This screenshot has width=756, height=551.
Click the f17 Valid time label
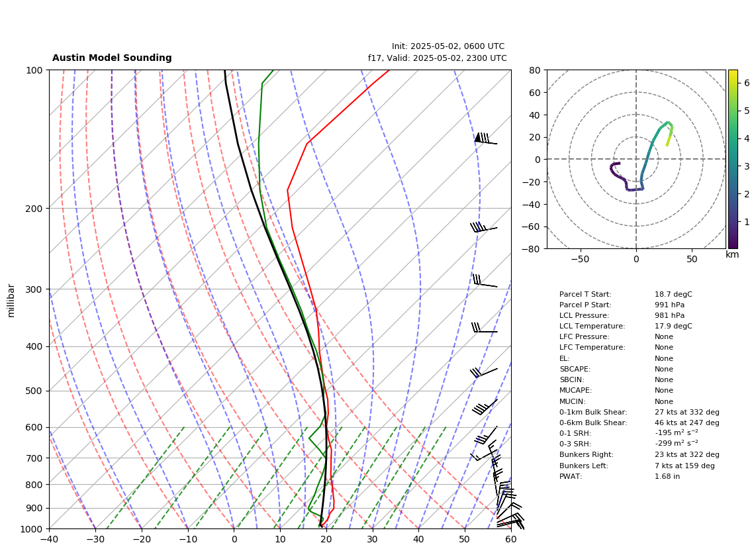(x=438, y=58)
